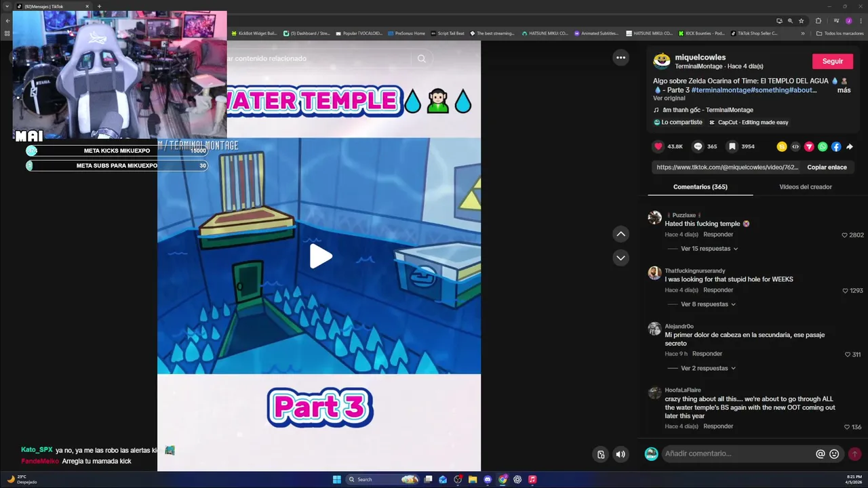Reply to Puzzlaxe's comment

[718, 235]
